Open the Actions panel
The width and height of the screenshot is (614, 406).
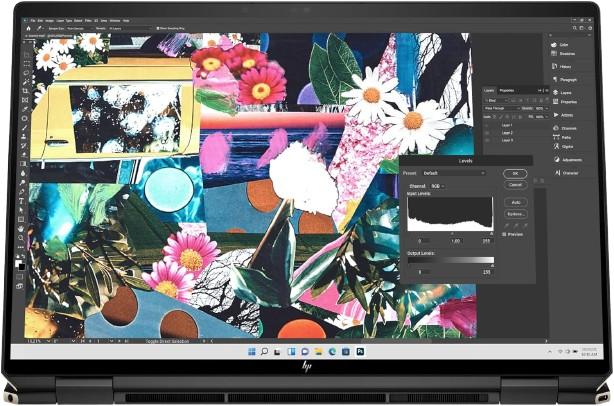point(563,115)
